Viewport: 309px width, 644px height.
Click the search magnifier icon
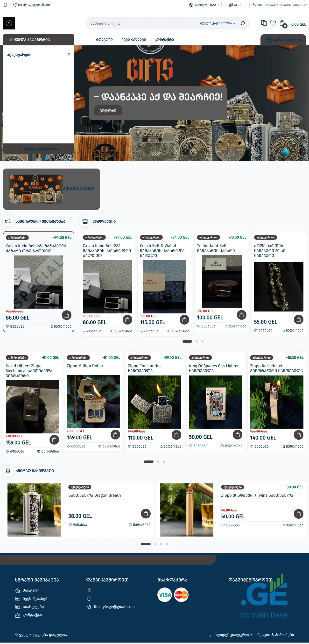[x=242, y=23]
